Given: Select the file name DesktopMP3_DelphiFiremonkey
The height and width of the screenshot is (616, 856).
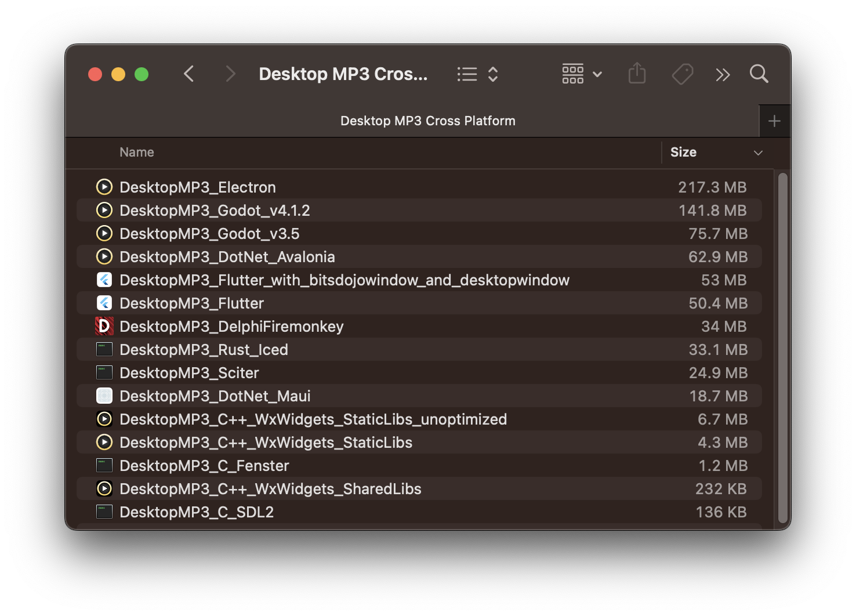Looking at the screenshot, I should pos(231,327).
